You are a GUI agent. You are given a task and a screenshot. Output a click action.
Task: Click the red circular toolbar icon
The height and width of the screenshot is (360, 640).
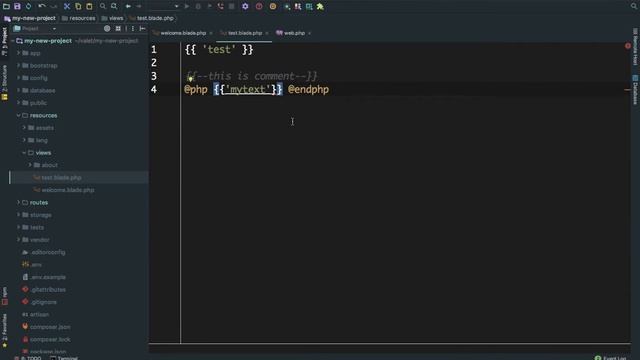coord(259,6)
